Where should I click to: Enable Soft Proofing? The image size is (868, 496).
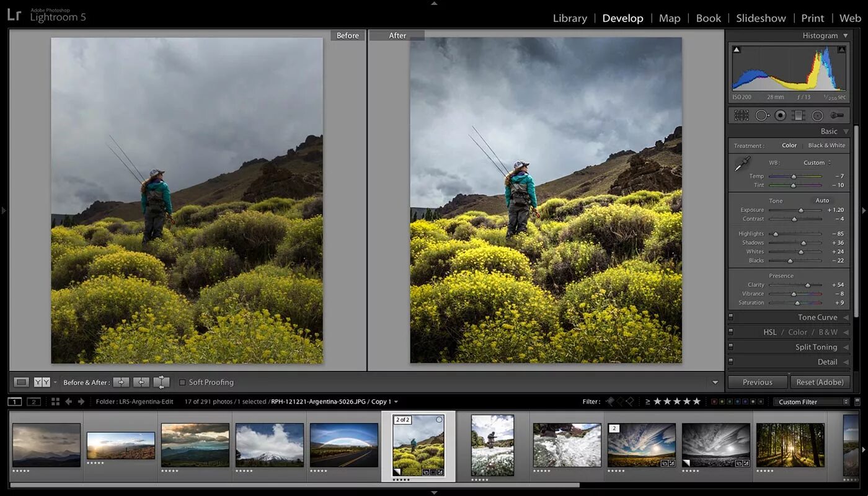pos(182,382)
